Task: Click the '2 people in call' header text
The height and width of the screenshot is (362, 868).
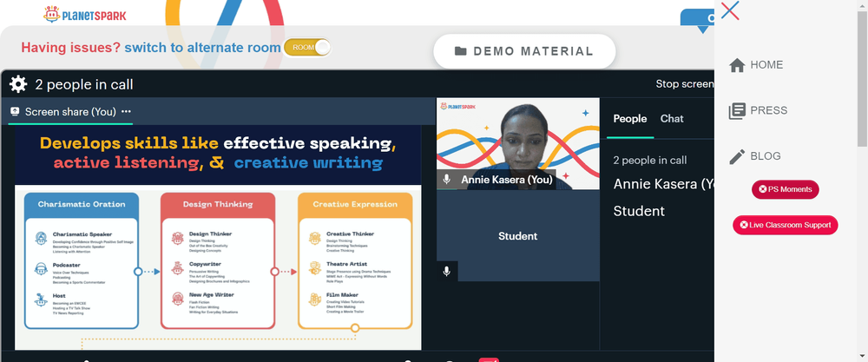Action: click(84, 85)
